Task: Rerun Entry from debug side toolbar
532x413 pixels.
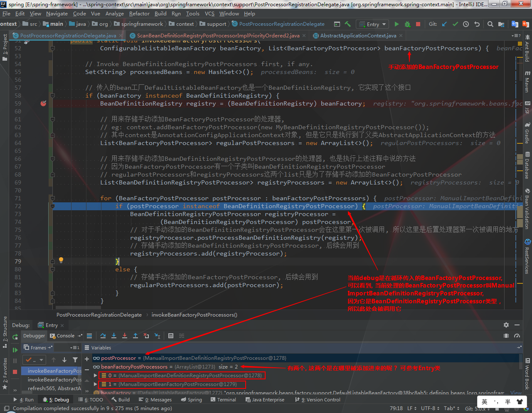Action: point(15,337)
